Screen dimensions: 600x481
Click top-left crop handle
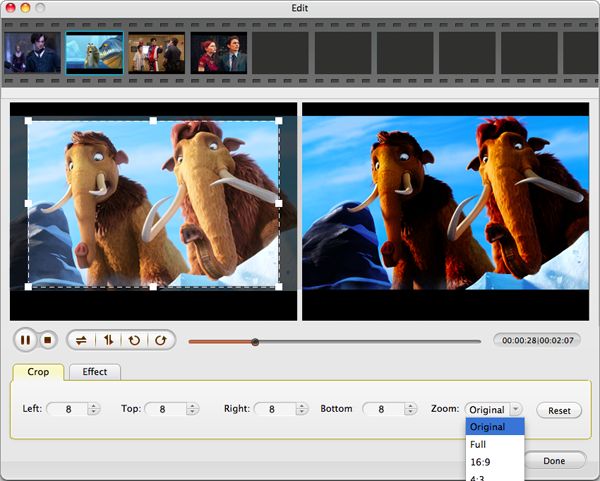click(28, 121)
